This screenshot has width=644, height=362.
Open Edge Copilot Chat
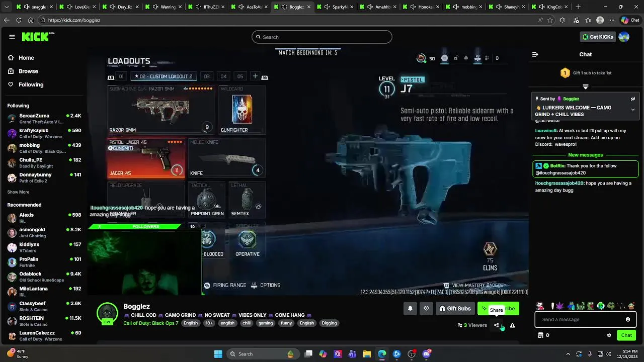click(x=629, y=20)
